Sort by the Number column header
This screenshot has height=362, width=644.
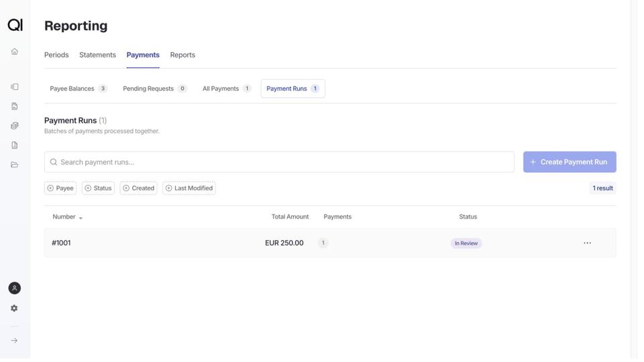(68, 219)
